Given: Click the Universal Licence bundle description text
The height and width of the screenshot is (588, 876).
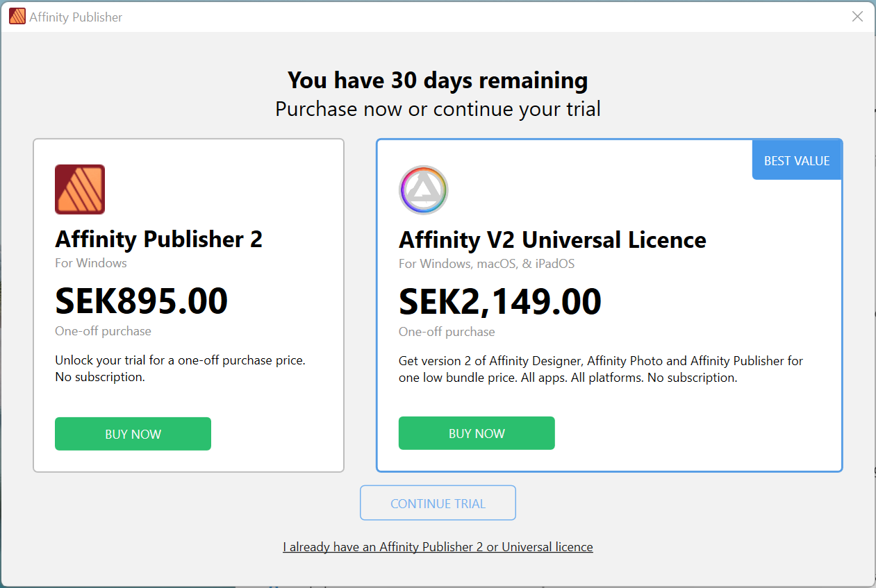Looking at the screenshot, I should coord(601,369).
